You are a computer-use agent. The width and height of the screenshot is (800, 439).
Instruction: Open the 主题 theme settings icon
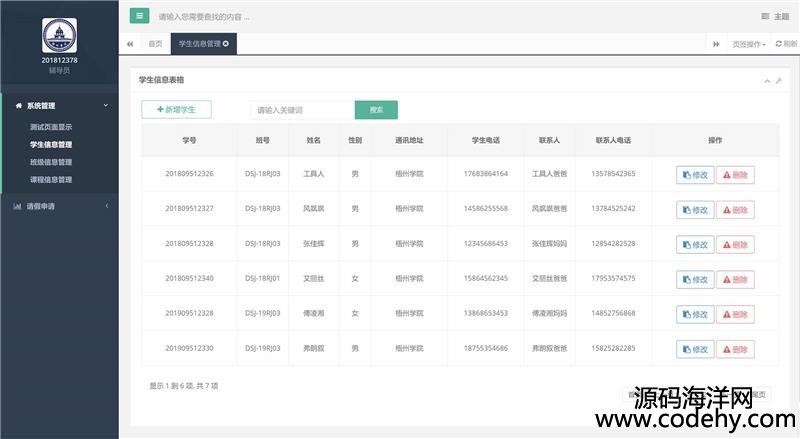775,16
